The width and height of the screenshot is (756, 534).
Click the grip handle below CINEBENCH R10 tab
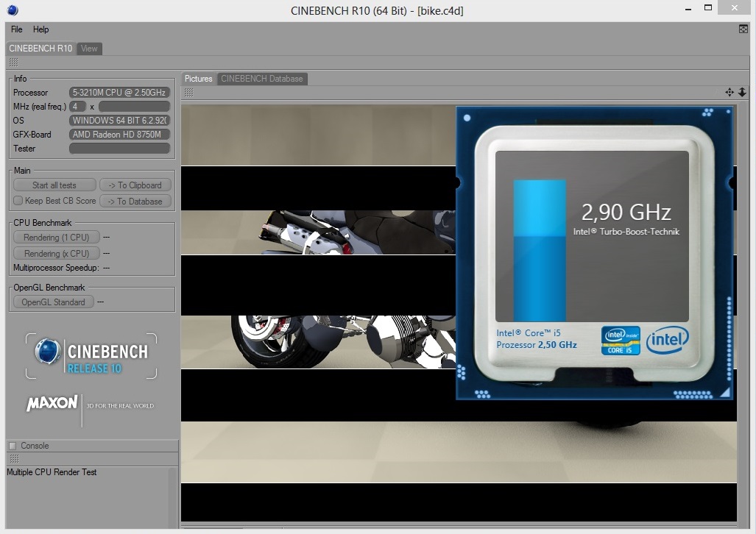13,63
